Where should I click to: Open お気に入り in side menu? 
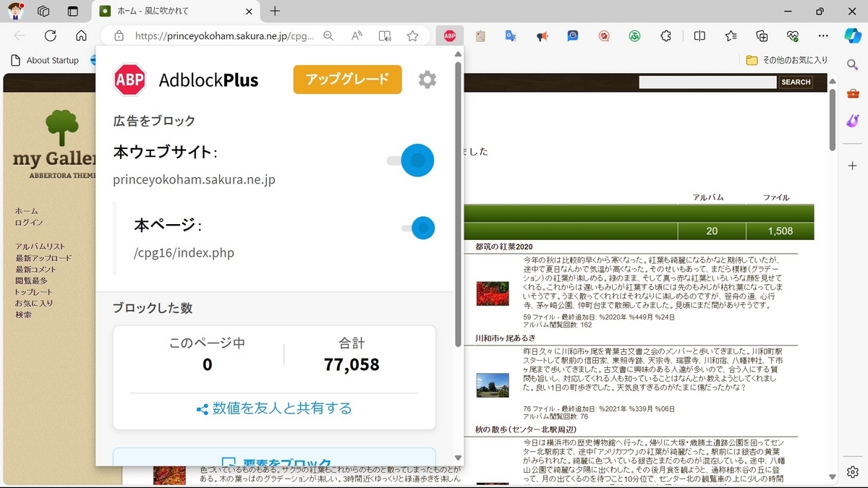pos(34,304)
